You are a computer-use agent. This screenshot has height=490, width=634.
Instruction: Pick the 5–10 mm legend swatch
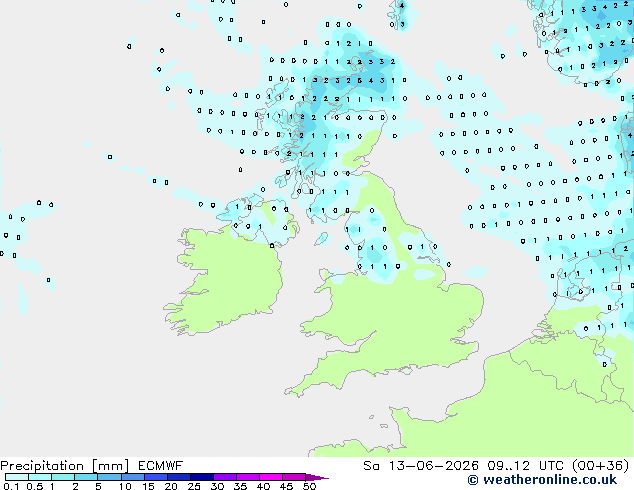pyautogui.click(x=109, y=477)
